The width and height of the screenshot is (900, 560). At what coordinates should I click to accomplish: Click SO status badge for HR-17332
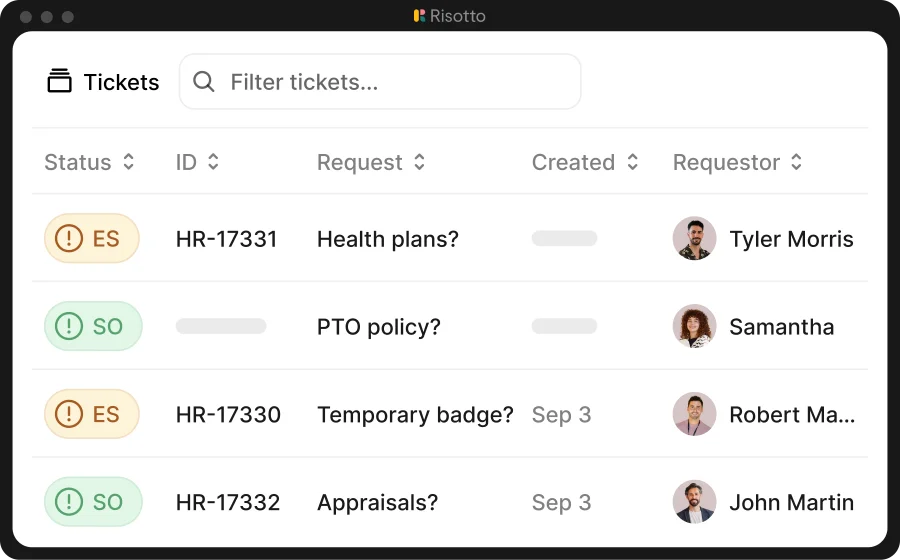tap(93, 501)
